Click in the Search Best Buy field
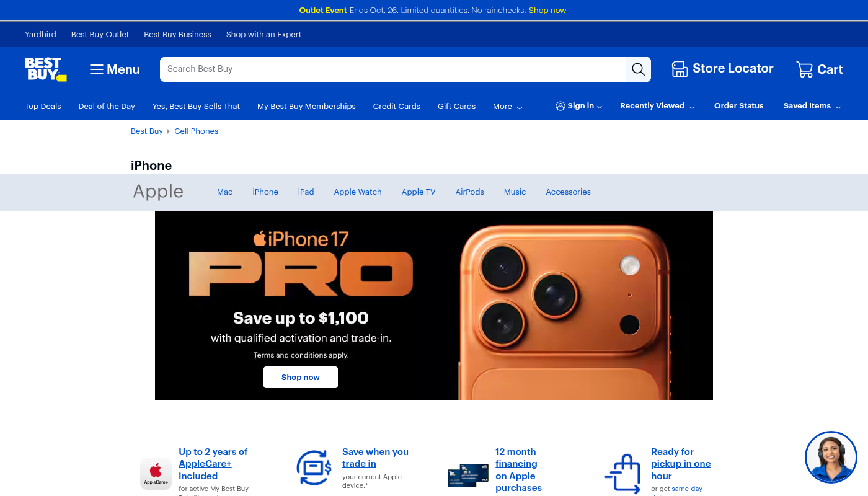 tap(393, 69)
